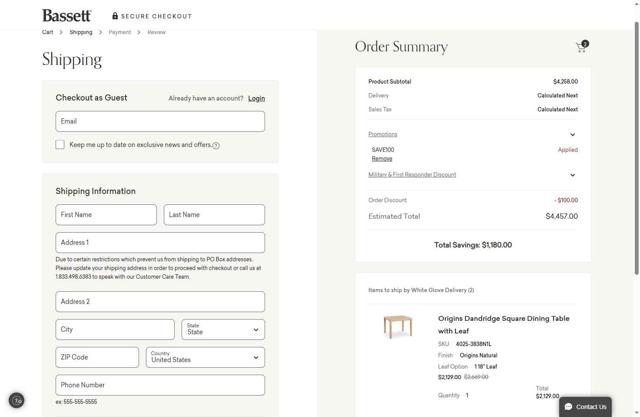640x417 pixels.
Task: Go to Cart breadcrumb
Action: coord(47,32)
